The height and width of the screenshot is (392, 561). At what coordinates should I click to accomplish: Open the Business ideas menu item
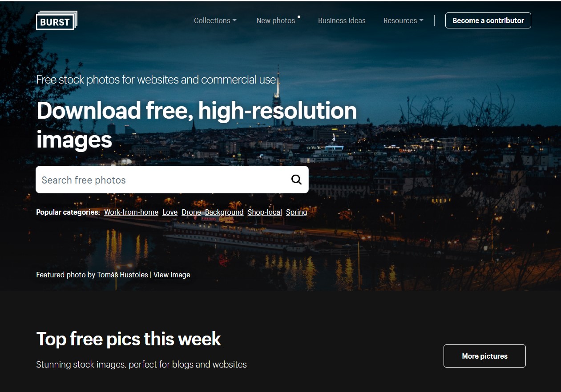pos(342,20)
